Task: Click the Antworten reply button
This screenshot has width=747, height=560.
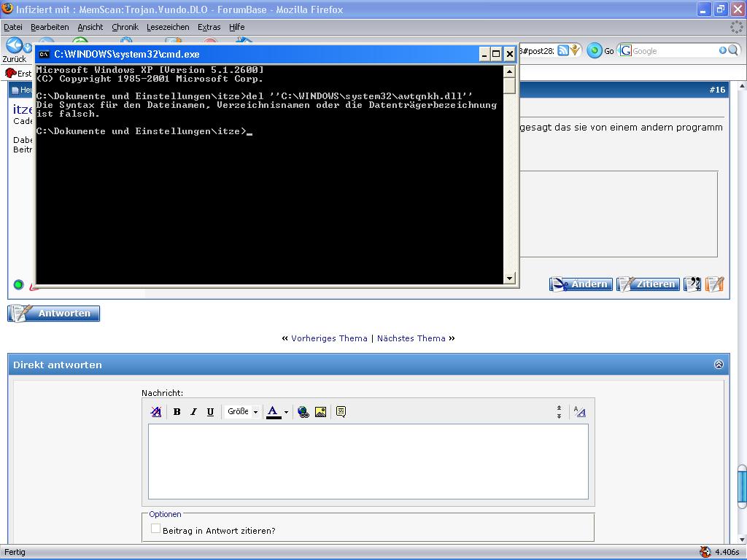Action: (54, 314)
